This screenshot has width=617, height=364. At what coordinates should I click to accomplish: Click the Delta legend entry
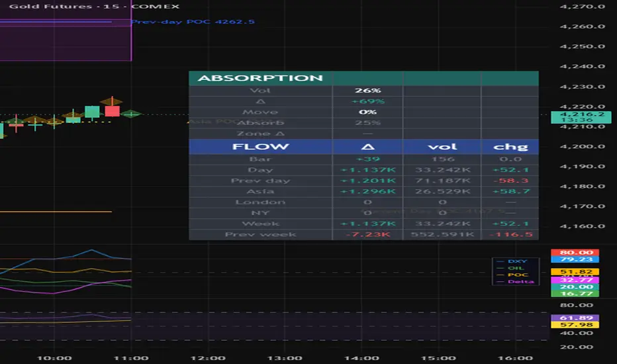(x=516, y=281)
